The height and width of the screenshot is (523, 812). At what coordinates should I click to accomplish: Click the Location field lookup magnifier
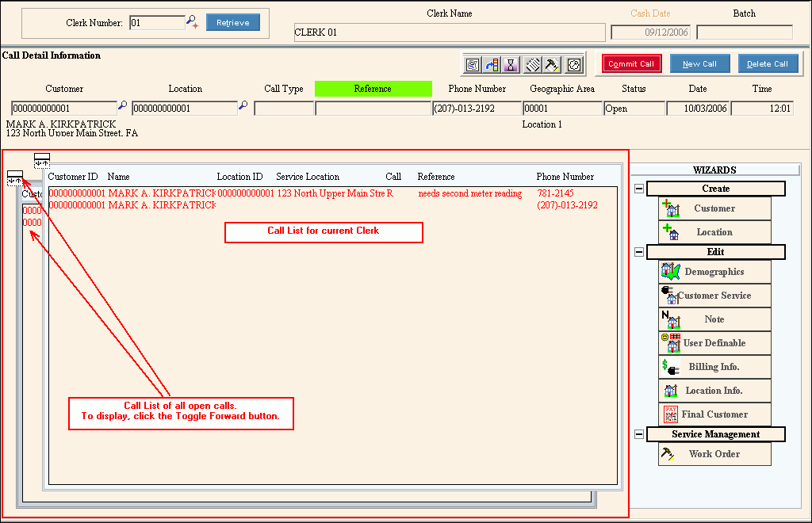pos(243,105)
